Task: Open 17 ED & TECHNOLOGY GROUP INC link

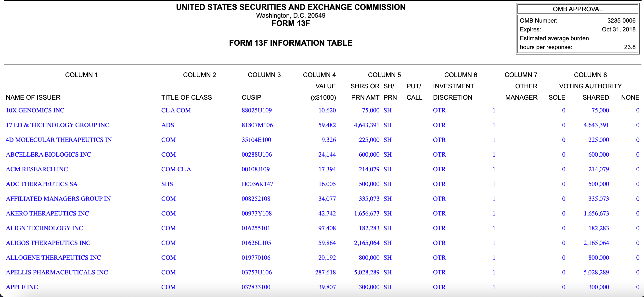Action: tap(57, 125)
